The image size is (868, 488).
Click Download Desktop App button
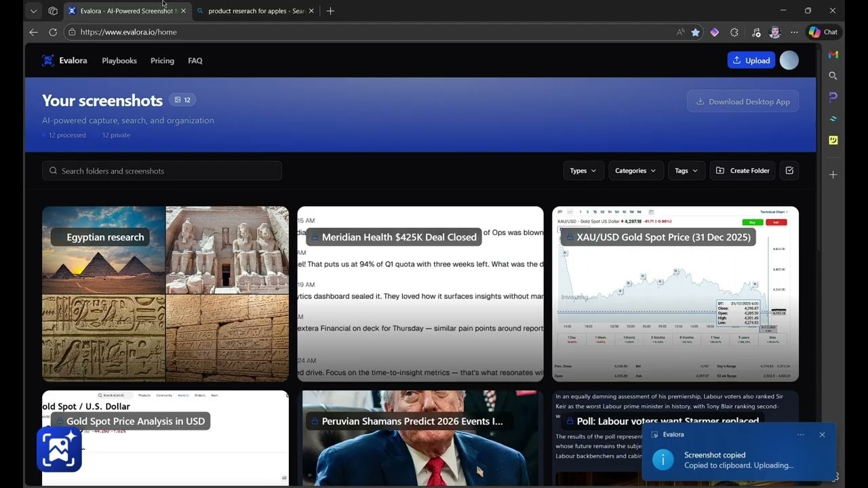[743, 102]
